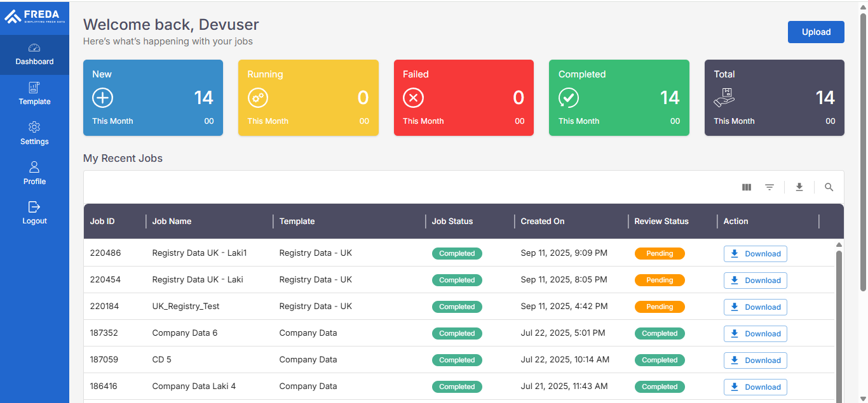Open the Dashboard sidebar item

pos(34,55)
